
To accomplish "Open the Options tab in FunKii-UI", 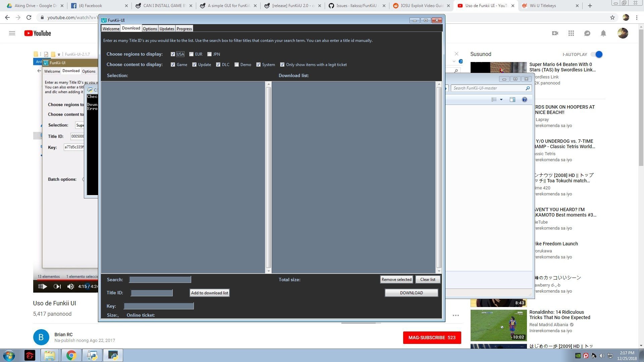I will tap(150, 29).
